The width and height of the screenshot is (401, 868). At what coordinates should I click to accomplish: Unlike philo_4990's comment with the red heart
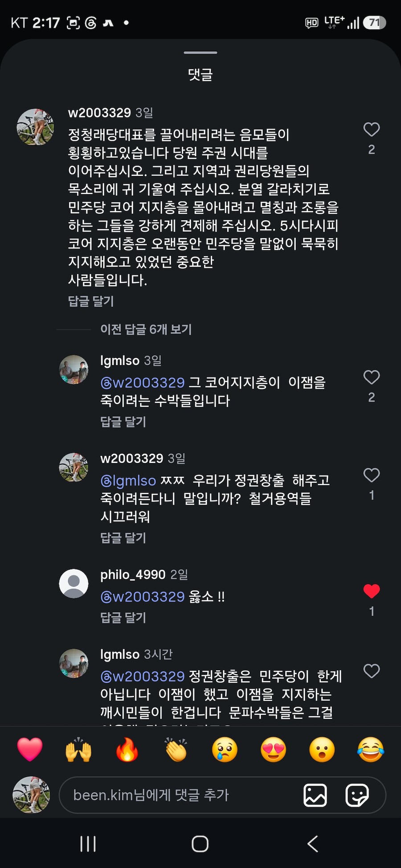tap(371, 591)
